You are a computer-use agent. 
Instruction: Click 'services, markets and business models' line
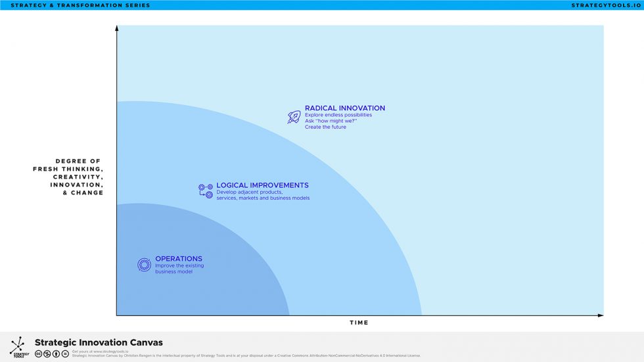[263, 198]
